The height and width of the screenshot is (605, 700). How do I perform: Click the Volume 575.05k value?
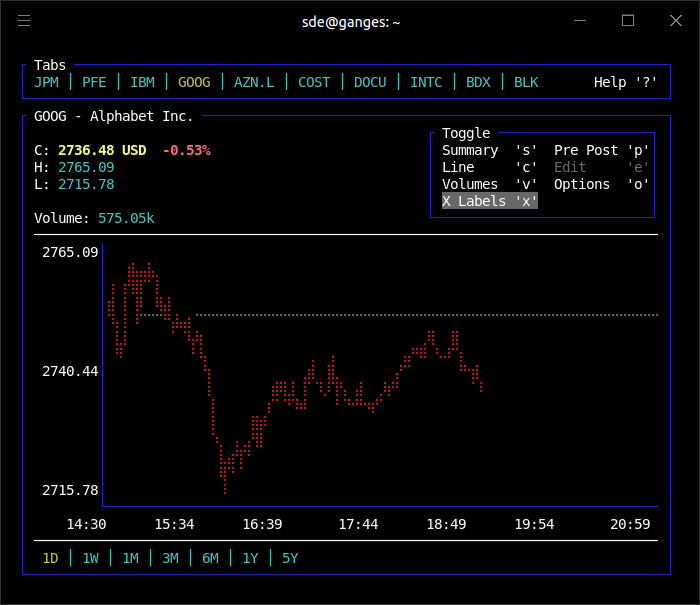point(126,218)
